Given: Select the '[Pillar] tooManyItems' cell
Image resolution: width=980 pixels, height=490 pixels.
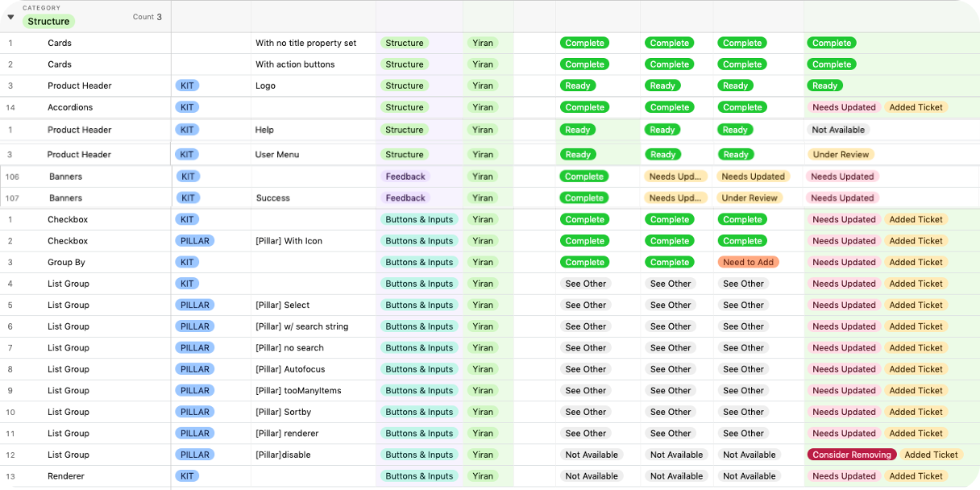Looking at the screenshot, I should (x=314, y=391).
